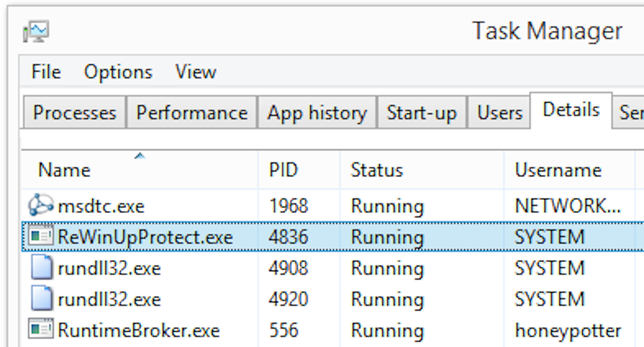Click the RuntimeBroker.exe process icon

(x=41, y=330)
